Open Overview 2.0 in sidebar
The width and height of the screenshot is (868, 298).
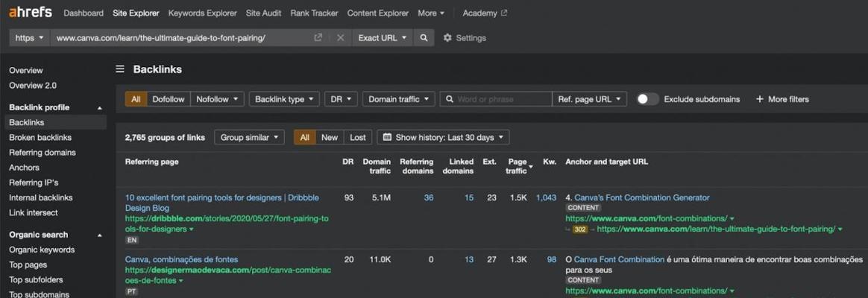tap(33, 85)
